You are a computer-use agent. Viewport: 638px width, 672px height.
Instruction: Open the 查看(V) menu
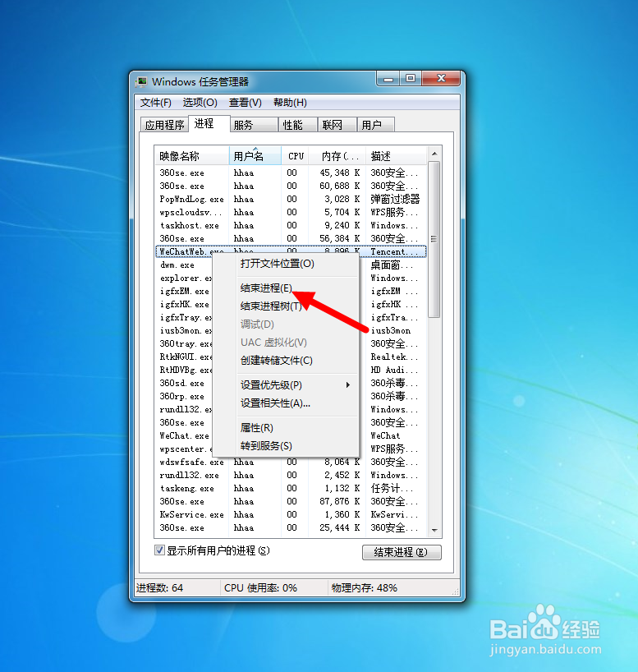pos(245,103)
